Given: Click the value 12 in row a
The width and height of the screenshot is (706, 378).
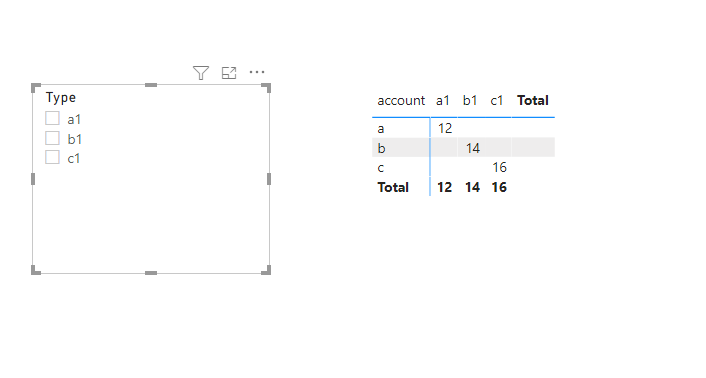Looking at the screenshot, I should coord(445,129).
